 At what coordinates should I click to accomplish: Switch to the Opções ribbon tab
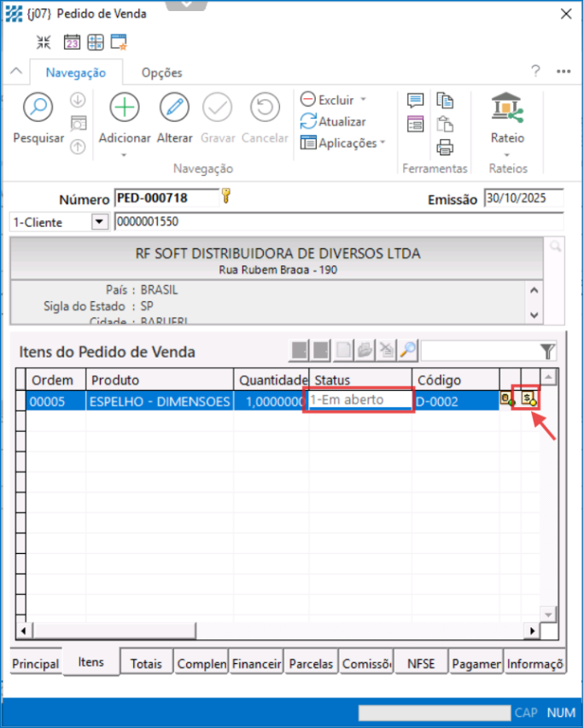(x=161, y=73)
